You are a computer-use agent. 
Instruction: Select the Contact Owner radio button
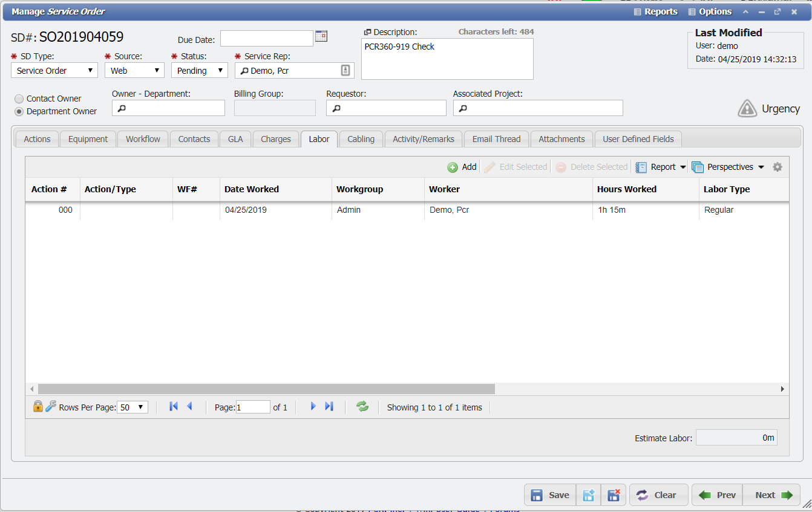coord(19,99)
